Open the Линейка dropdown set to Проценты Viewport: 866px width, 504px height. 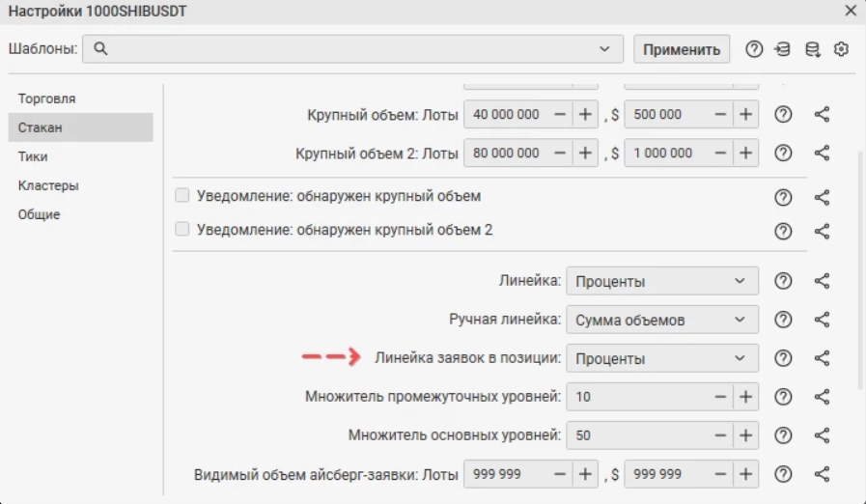click(x=662, y=281)
